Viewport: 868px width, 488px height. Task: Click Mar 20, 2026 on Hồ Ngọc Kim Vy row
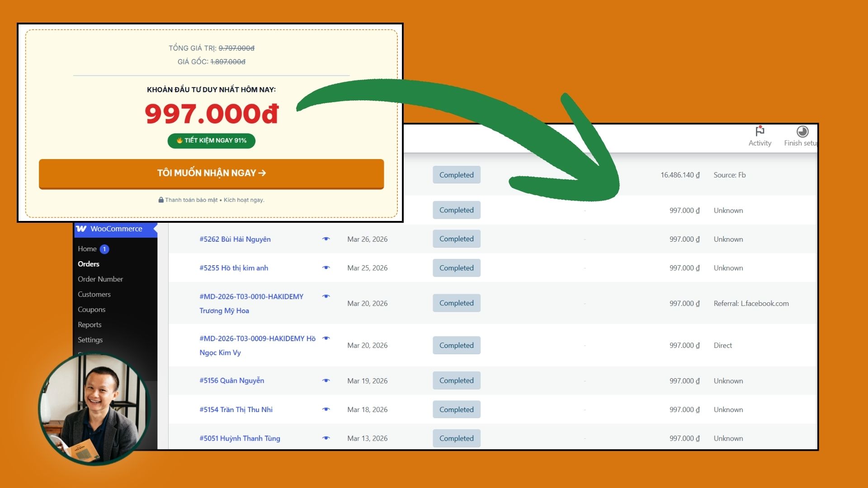368,346
